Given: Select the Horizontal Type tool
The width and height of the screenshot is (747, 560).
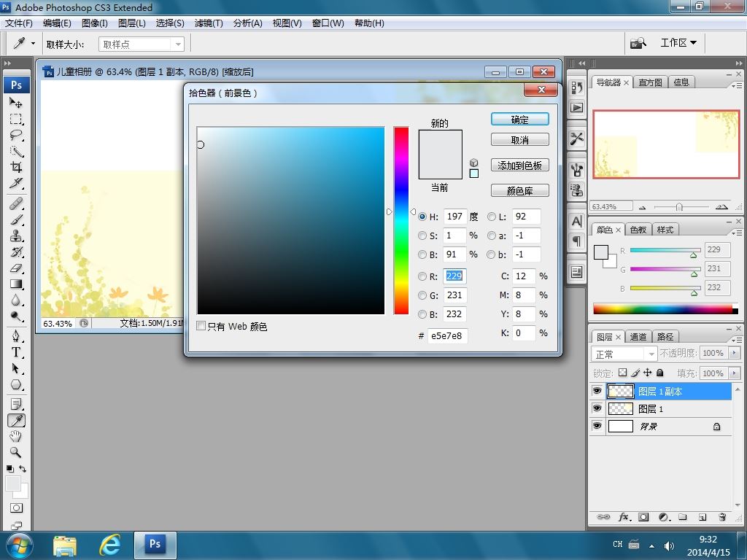Looking at the screenshot, I should tap(16, 352).
